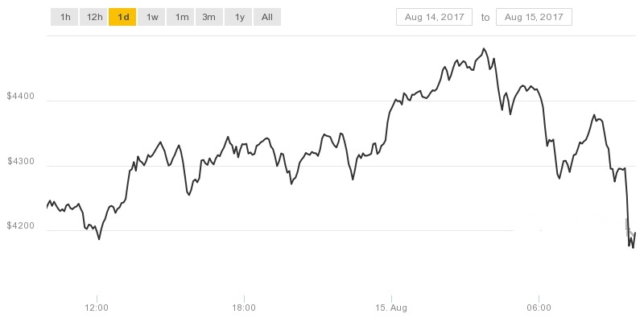Viewport: 644px width, 322px height.
Task: Select the All time range
Action: [267, 17]
